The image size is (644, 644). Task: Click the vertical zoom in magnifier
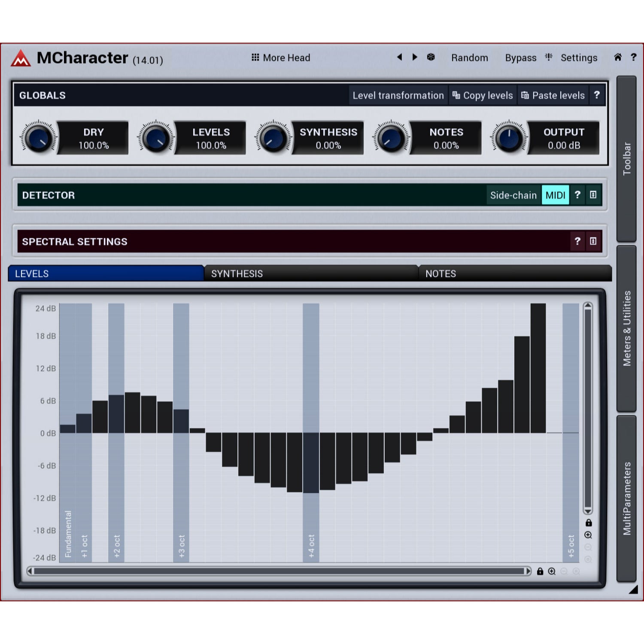click(x=589, y=535)
